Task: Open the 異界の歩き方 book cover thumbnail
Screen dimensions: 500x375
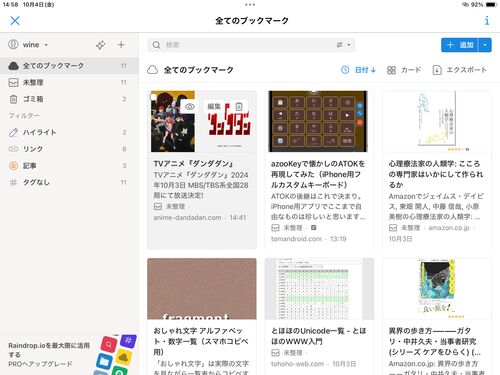Action: (437, 289)
